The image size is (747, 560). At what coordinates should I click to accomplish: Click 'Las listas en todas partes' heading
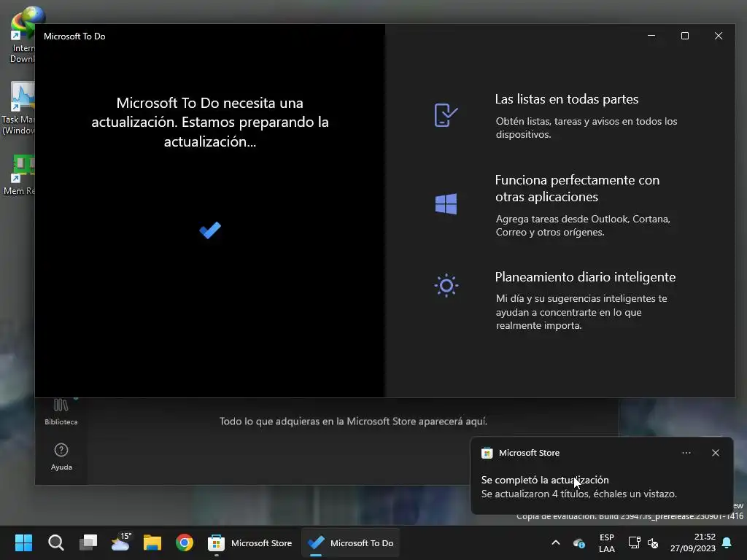[566, 99]
